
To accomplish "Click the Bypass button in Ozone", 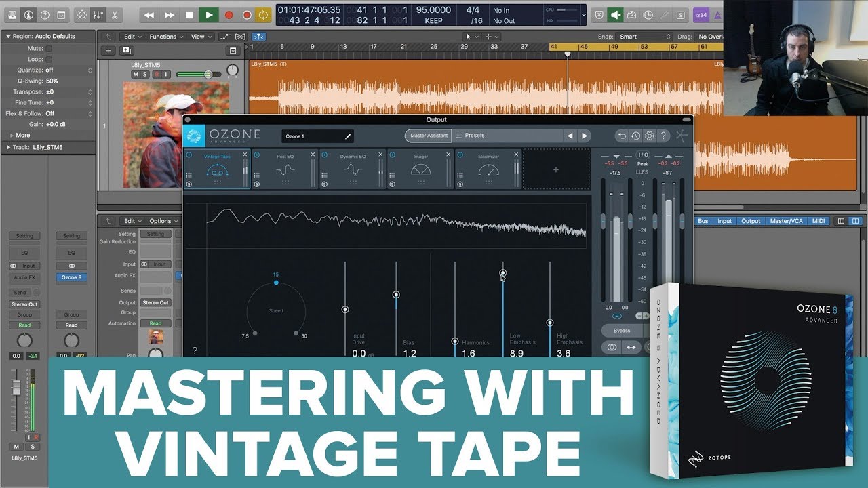I will click(622, 331).
